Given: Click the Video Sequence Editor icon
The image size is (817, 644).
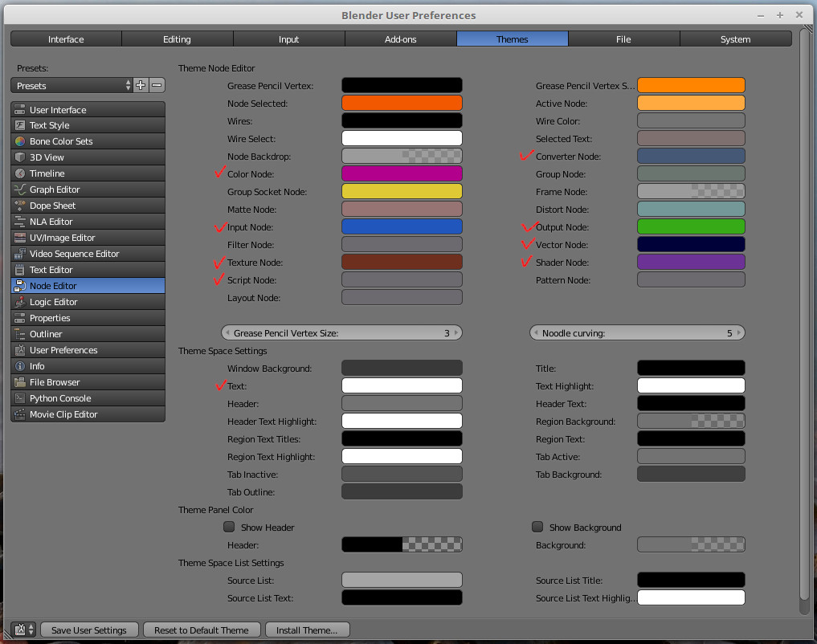Looking at the screenshot, I should pyautogui.click(x=20, y=254).
